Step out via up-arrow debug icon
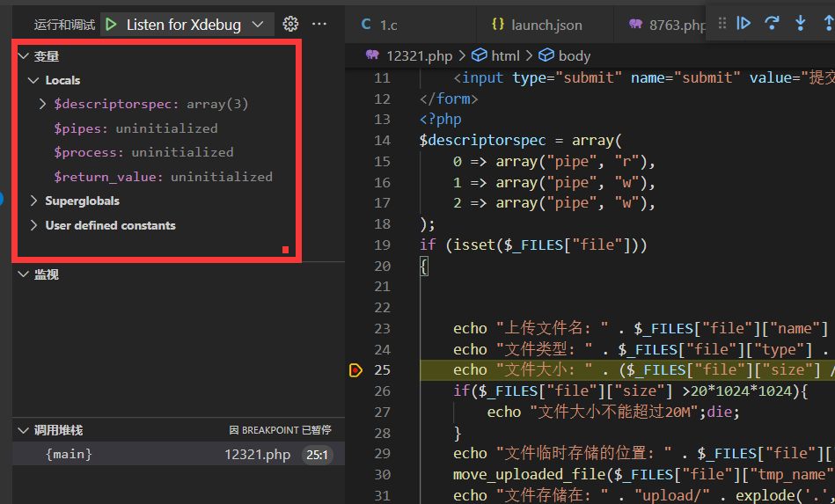The width and height of the screenshot is (835, 504). (x=829, y=23)
